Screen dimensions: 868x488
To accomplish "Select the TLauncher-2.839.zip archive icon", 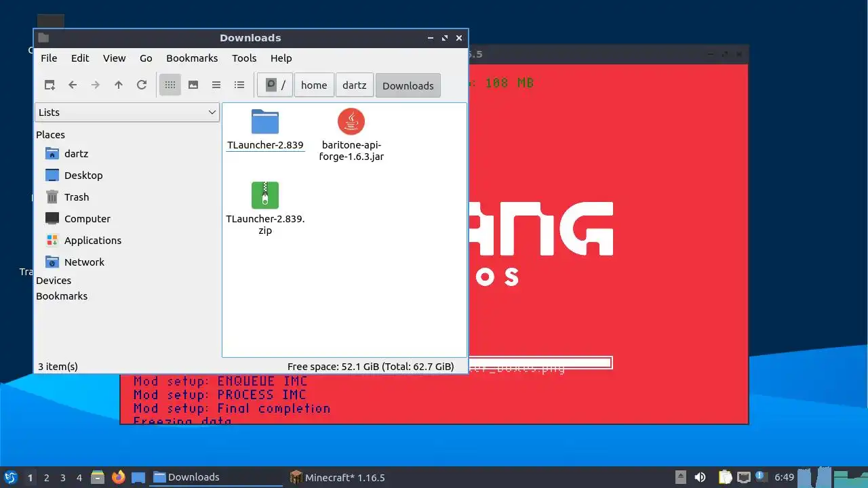I will (265, 195).
